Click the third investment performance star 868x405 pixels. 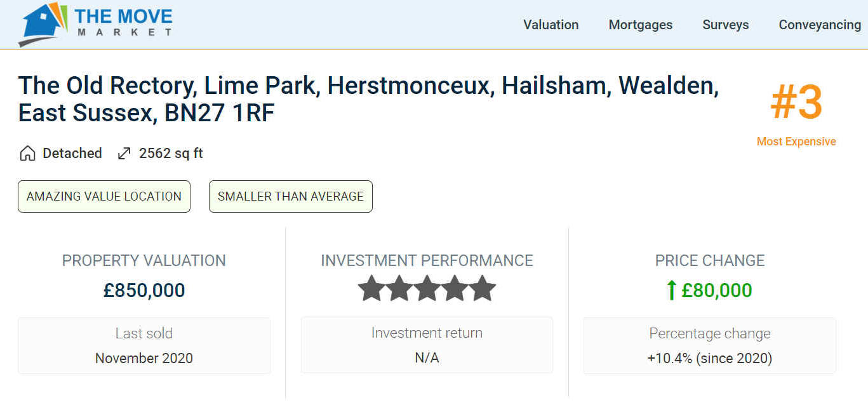[x=427, y=289]
